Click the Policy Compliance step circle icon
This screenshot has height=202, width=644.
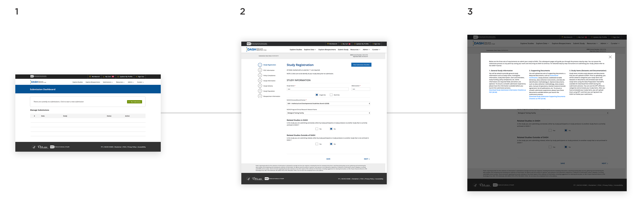[x=260, y=75]
